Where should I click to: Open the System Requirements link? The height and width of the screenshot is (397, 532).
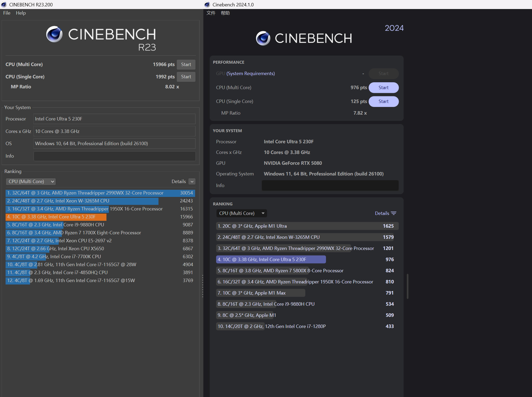point(250,74)
